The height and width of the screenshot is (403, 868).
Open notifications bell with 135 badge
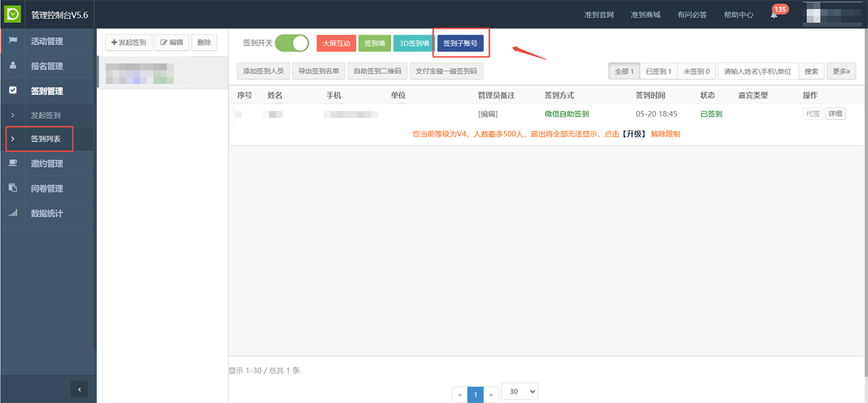(774, 14)
